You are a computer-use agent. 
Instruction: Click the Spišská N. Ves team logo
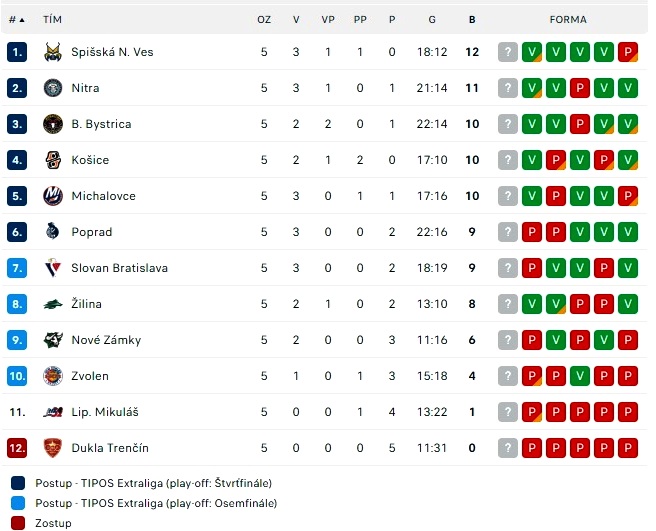click(x=53, y=52)
